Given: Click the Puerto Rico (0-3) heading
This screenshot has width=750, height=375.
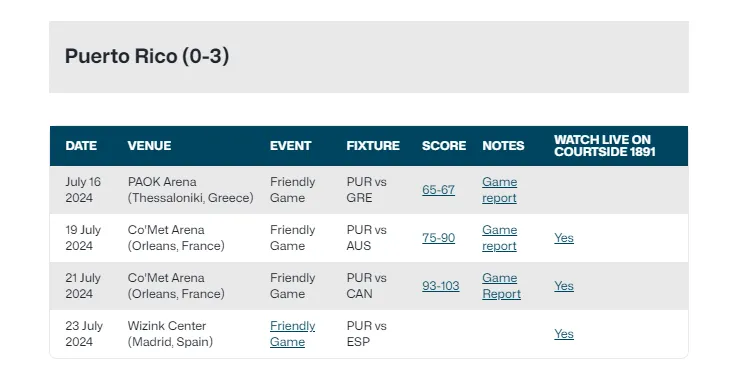Looking at the screenshot, I should (147, 56).
